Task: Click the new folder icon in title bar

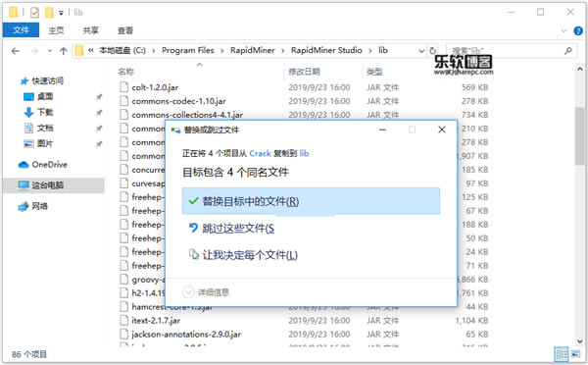Action: tap(49, 13)
